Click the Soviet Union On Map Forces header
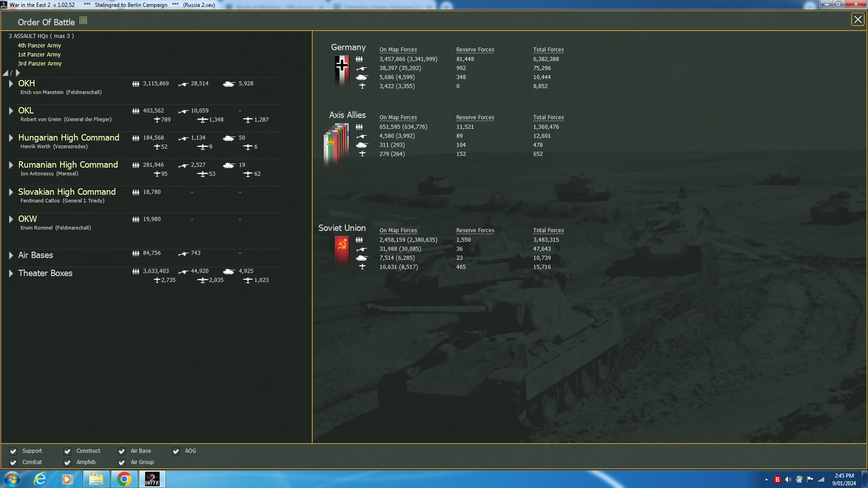868x488 pixels. point(398,230)
